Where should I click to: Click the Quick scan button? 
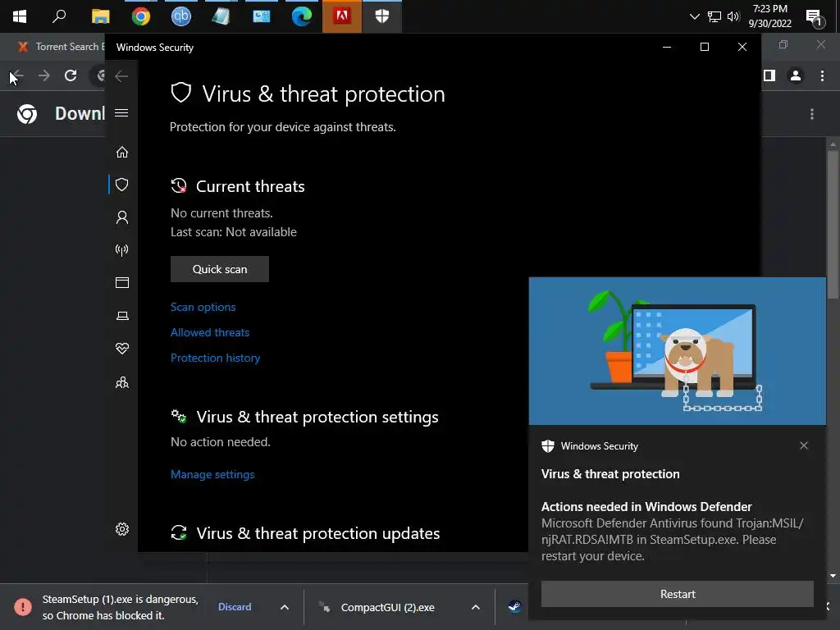tap(220, 269)
